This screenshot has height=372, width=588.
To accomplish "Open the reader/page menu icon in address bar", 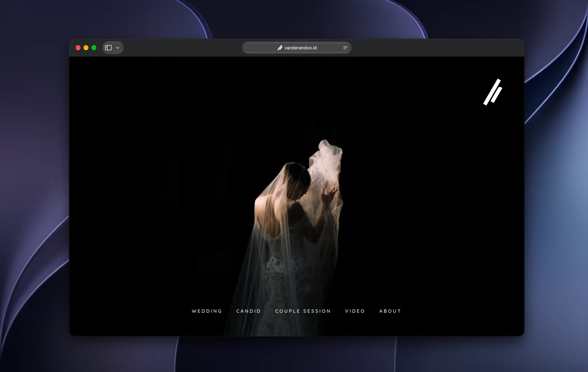I will pos(345,48).
